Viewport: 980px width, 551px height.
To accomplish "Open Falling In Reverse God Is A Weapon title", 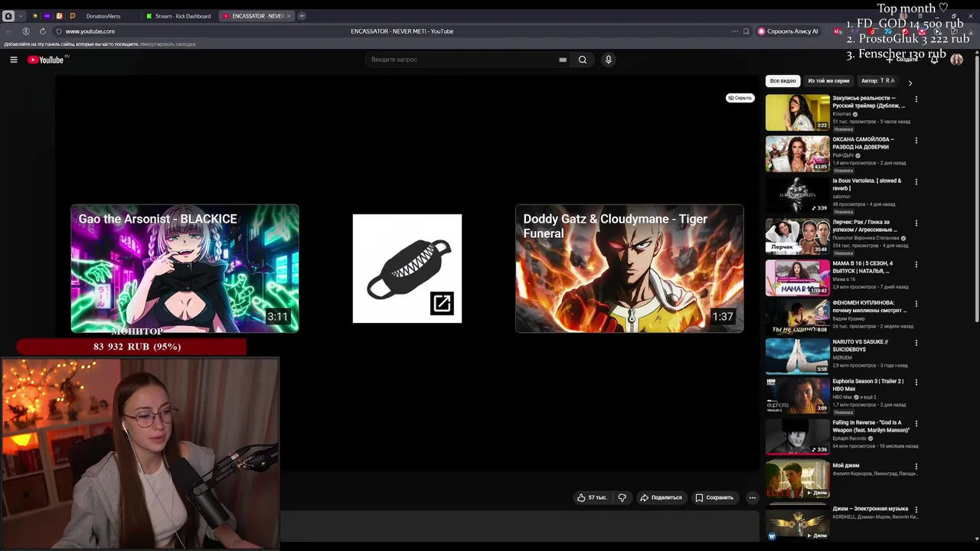I will point(871,426).
